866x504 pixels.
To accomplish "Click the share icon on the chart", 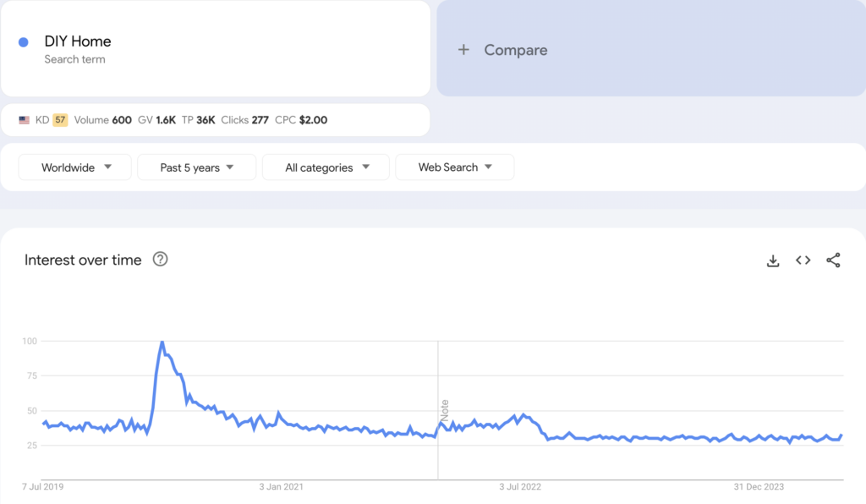I will coord(833,260).
